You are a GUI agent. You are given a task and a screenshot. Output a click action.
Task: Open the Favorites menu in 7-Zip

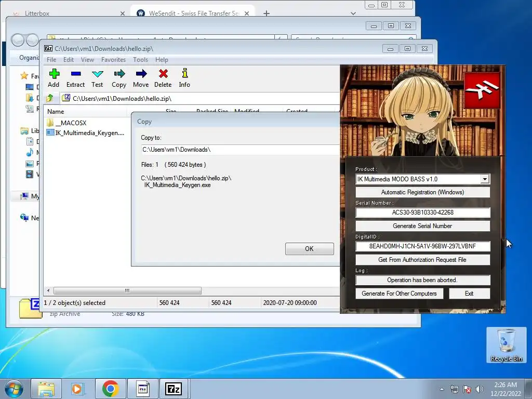coord(114,60)
